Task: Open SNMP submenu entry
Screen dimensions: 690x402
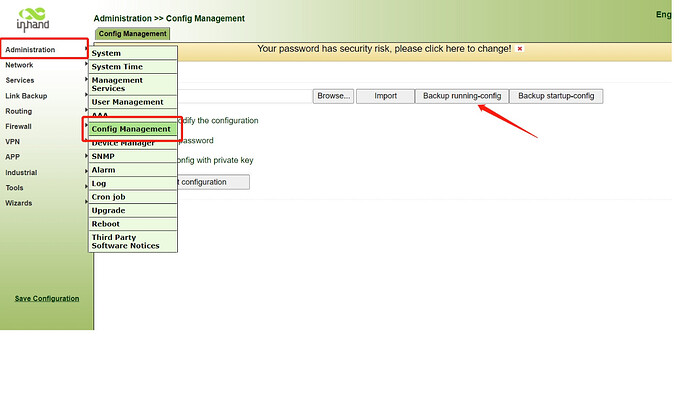Action: click(133, 157)
